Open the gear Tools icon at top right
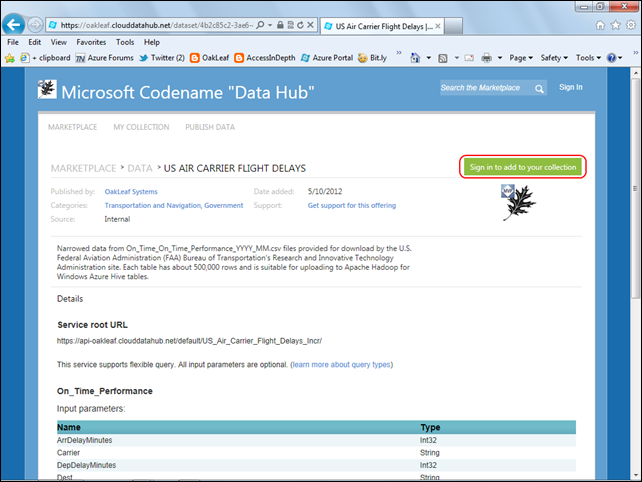 (631, 25)
